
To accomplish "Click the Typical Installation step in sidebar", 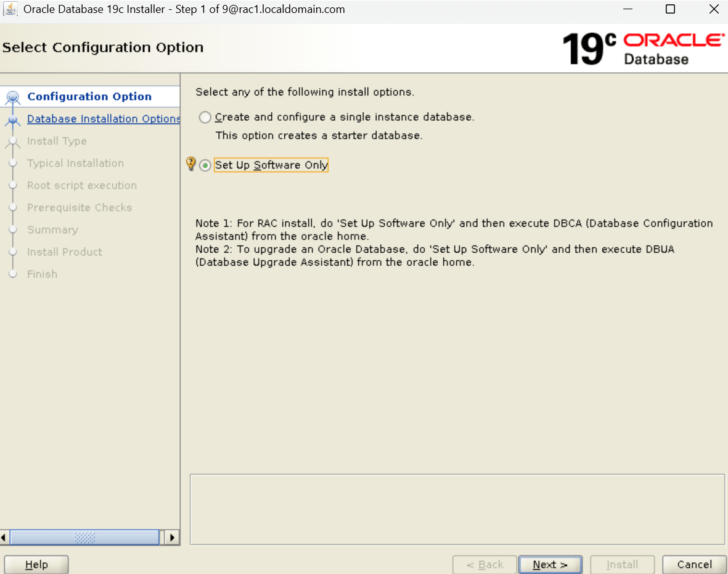I will (75, 163).
